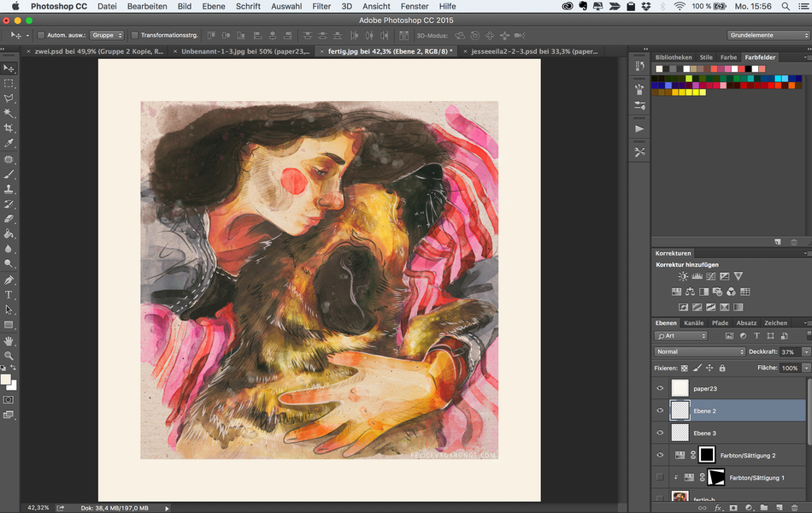The image size is (812, 513).
Task: Open the Filter menu
Action: [x=321, y=6]
